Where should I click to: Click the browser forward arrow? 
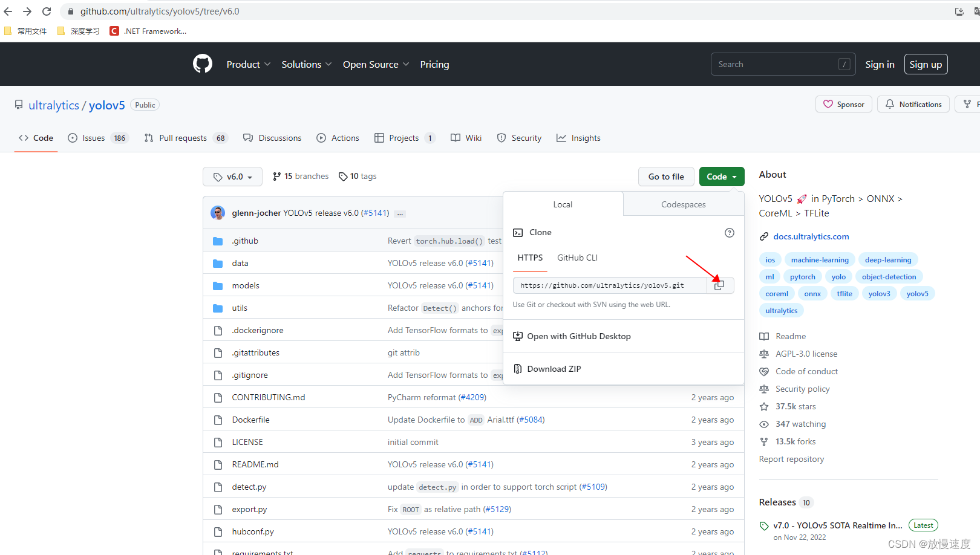[x=27, y=11]
